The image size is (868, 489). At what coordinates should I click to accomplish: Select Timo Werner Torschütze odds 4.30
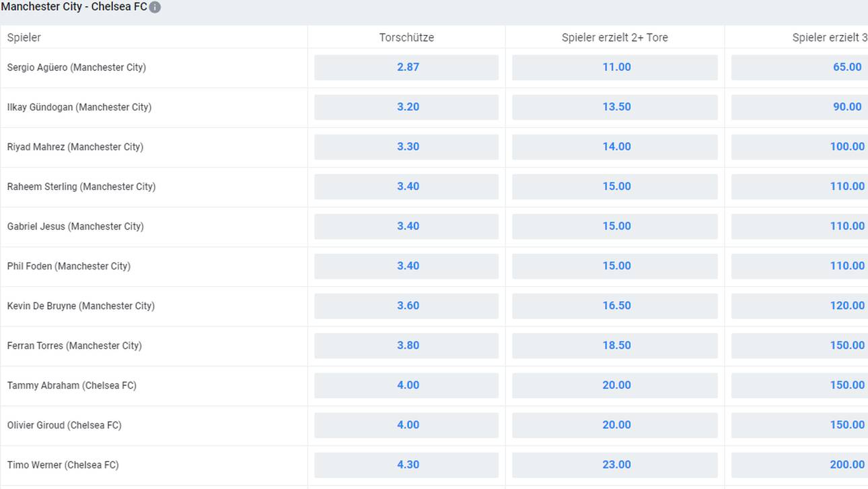click(x=406, y=465)
